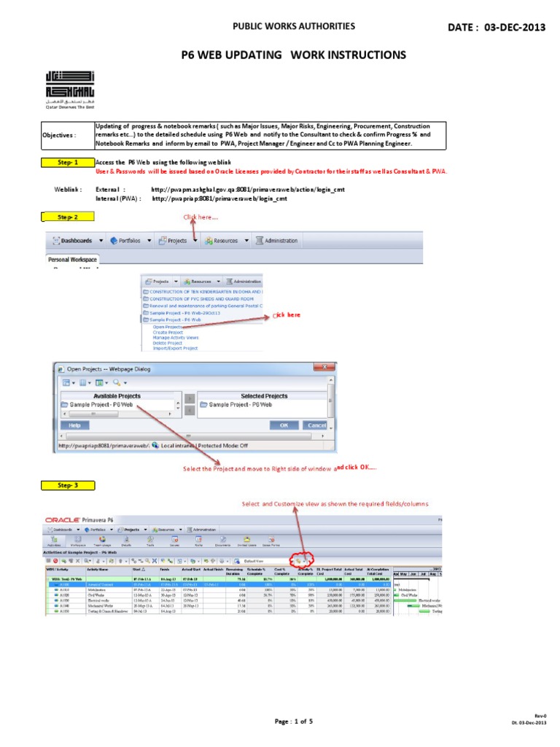
Task: Click the Invited Users icon in Primavera toolbar
Action: pos(246,541)
